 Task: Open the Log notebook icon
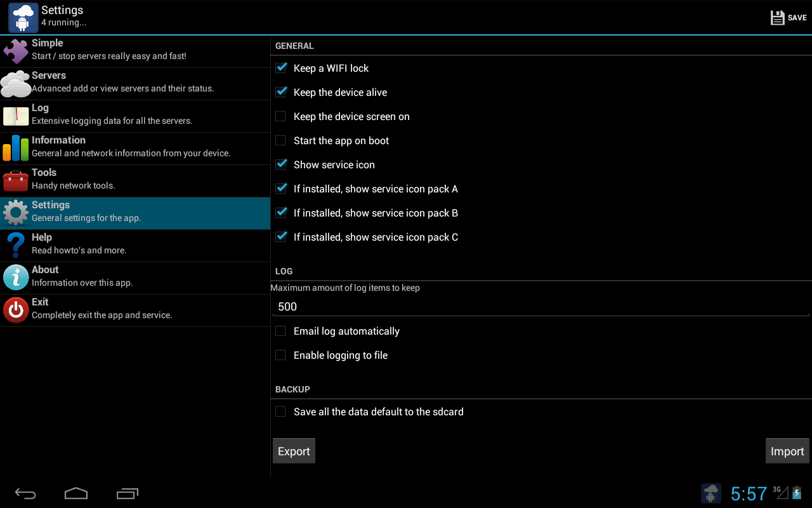coord(15,116)
